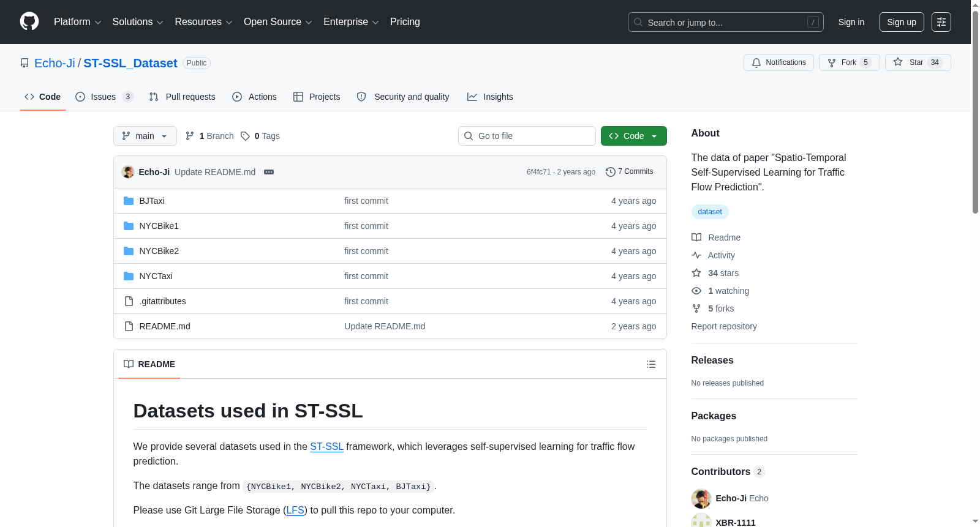Open the Releases heading link
Viewport: 980px width, 527px height.
coord(712,361)
